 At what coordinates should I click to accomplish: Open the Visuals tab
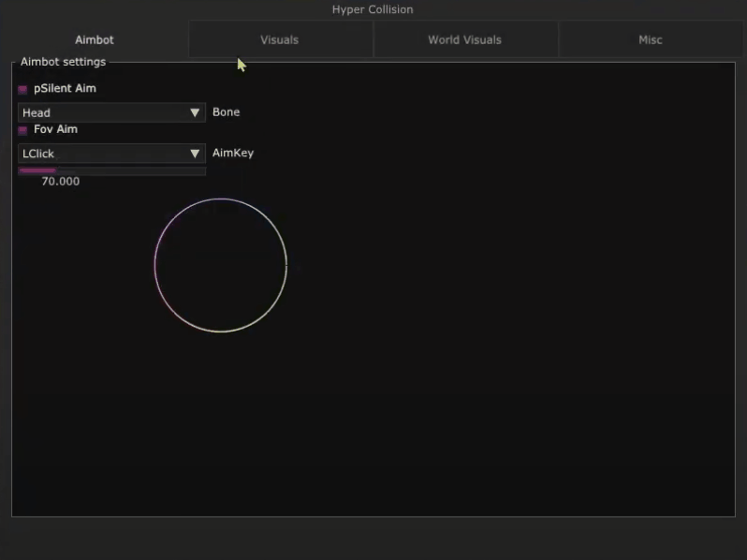coord(279,40)
